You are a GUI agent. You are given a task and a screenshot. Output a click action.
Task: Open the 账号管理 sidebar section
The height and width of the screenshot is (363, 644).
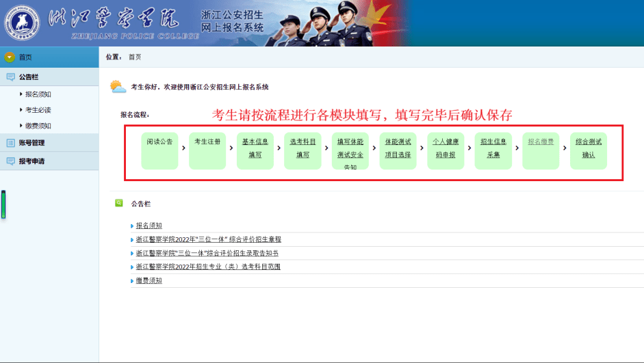pyautogui.click(x=49, y=143)
